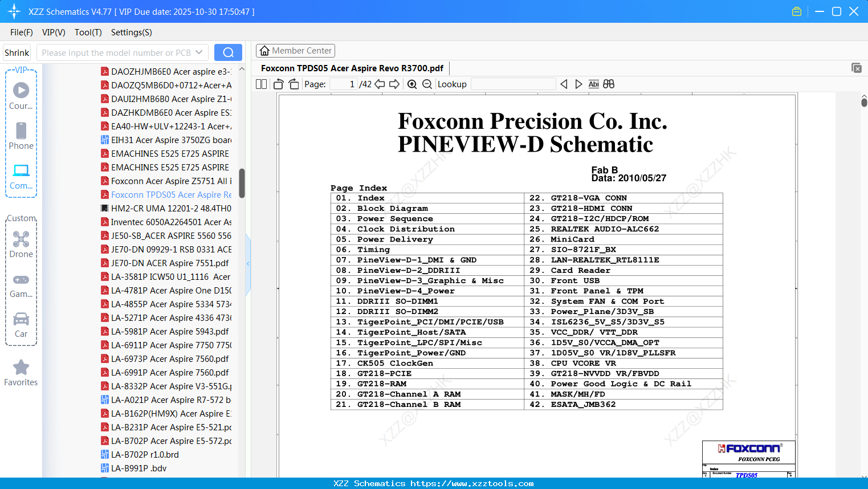Open Foxconn Acer Aspire Z5751 file
Image resolution: width=868 pixels, height=489 pixels.
point(166,181)
